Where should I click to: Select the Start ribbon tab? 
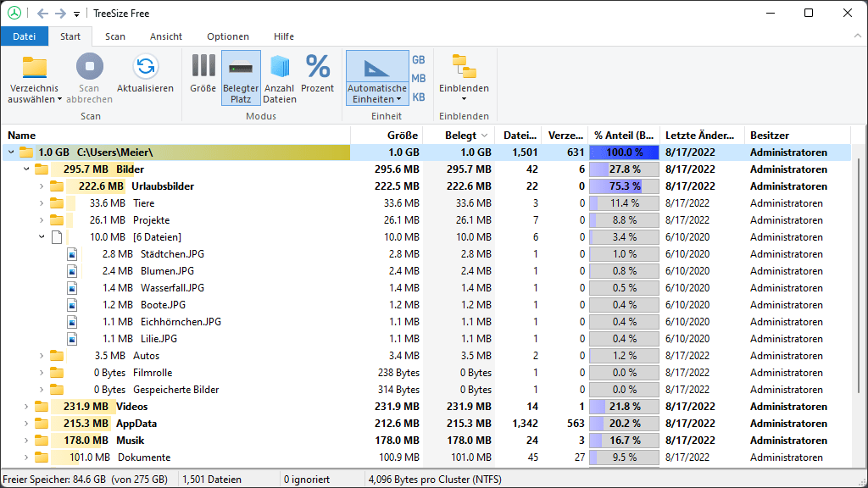70,36
